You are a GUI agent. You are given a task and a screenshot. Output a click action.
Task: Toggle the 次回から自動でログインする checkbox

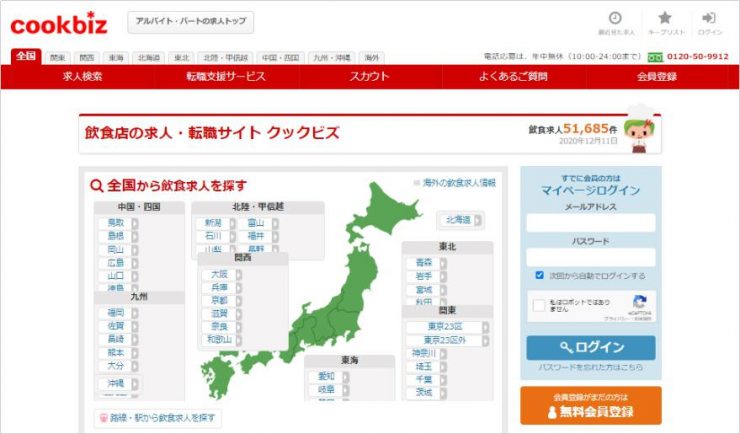(539, 275)
